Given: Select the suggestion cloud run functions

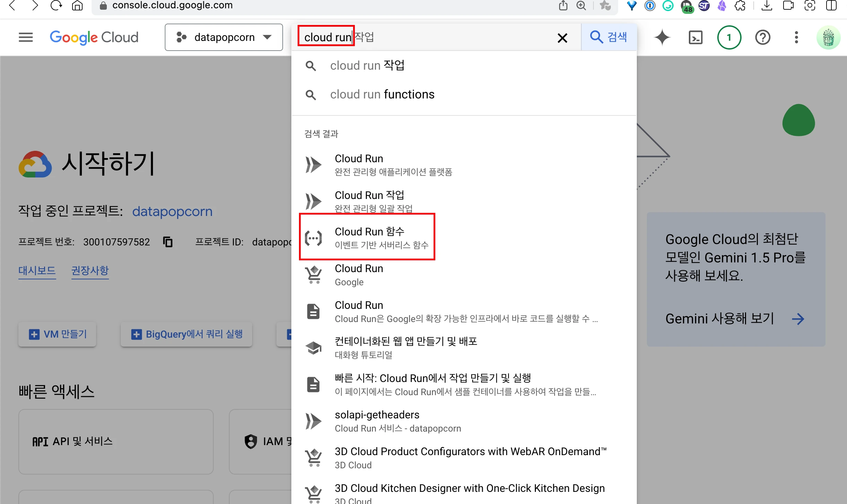Looking at the screenshot, I should [x=464, y=94].
